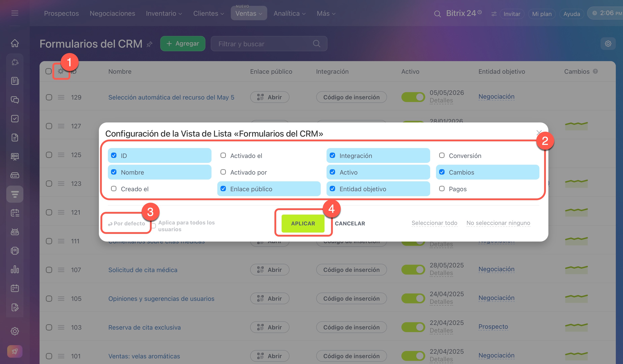623x364 pixels.
Task: Enable the Pagos column checkbox
Action: point(442,189)
